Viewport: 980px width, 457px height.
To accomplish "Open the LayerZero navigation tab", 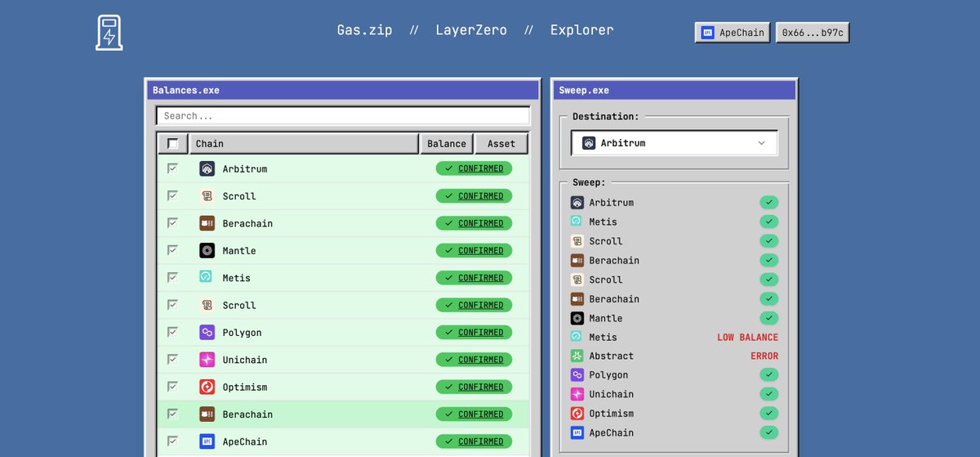I will point(470,30).
